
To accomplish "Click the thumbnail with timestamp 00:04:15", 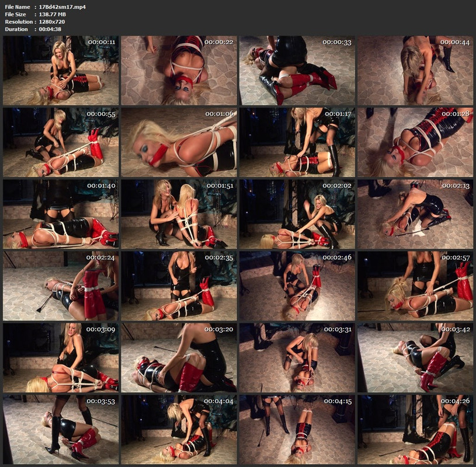I will click(x=297, y=430).
